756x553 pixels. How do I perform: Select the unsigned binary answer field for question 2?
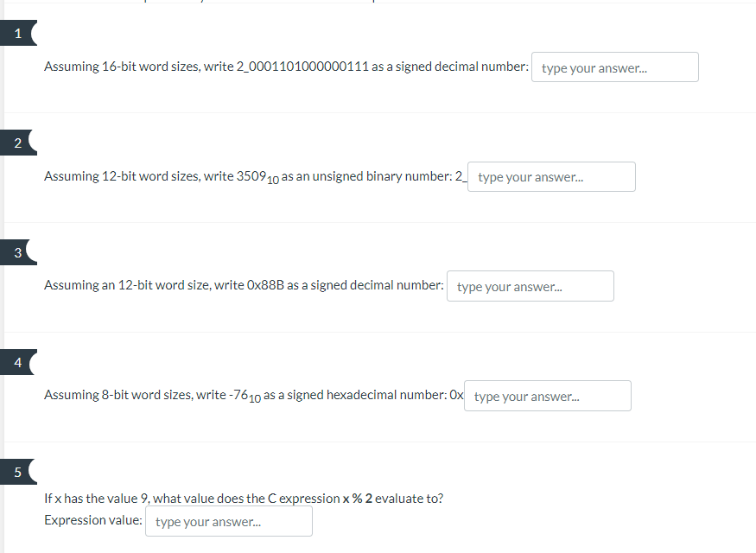pyautogui.click(x=550, y=176)
